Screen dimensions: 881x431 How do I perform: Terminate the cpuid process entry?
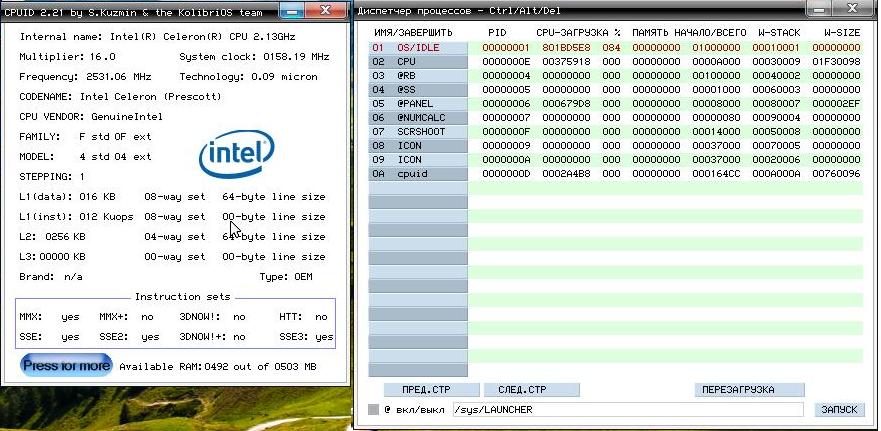(418, 173)
